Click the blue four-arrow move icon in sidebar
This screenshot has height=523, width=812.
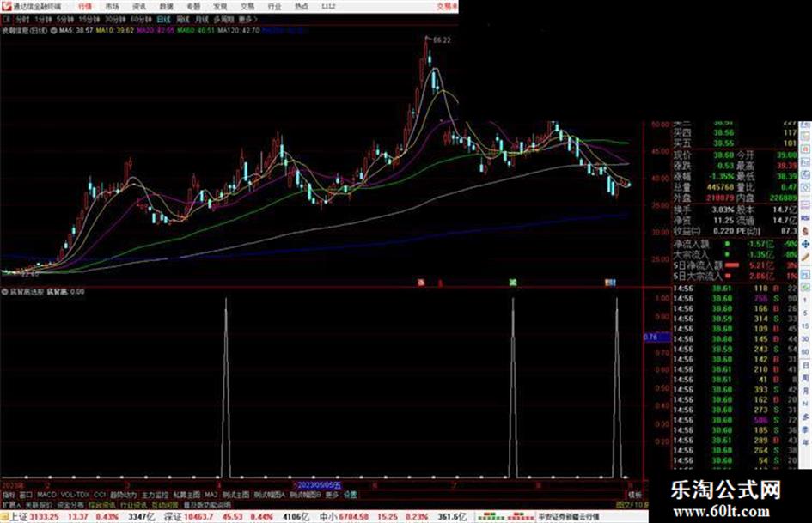coord(806,244)
